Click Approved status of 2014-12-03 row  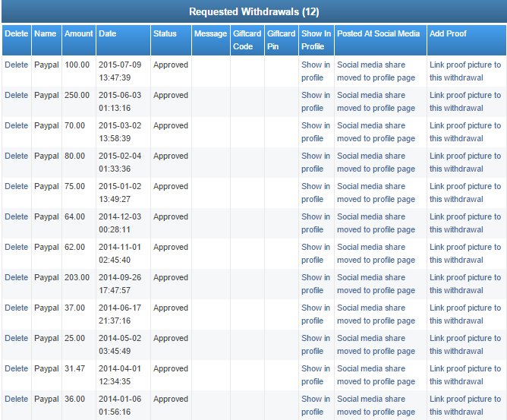point(171,216)
